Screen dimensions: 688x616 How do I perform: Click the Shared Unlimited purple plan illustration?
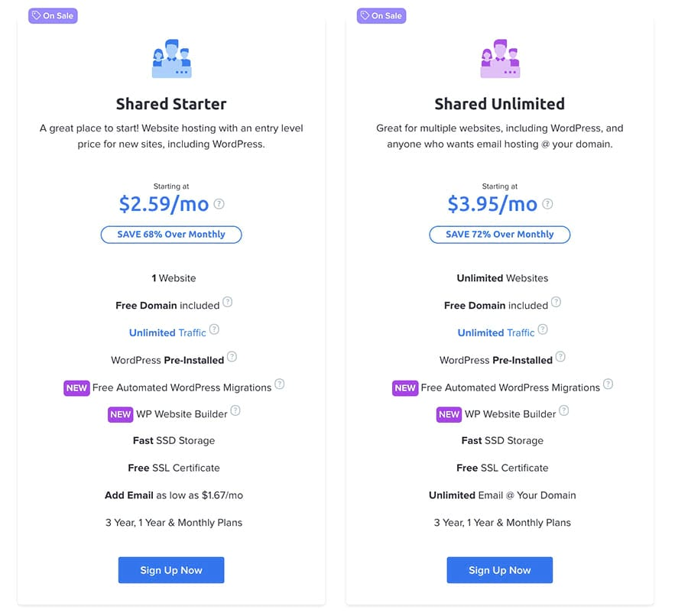(500, 59)
